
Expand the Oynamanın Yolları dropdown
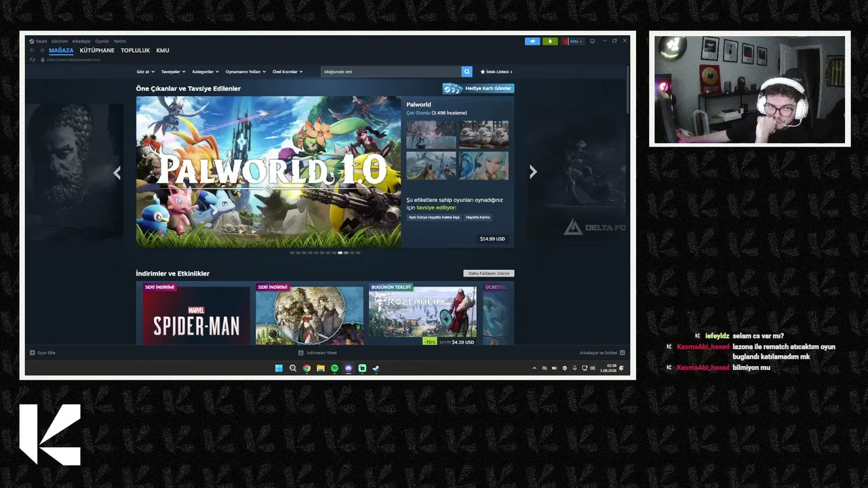pyautogui.click(x=245, y=71)
